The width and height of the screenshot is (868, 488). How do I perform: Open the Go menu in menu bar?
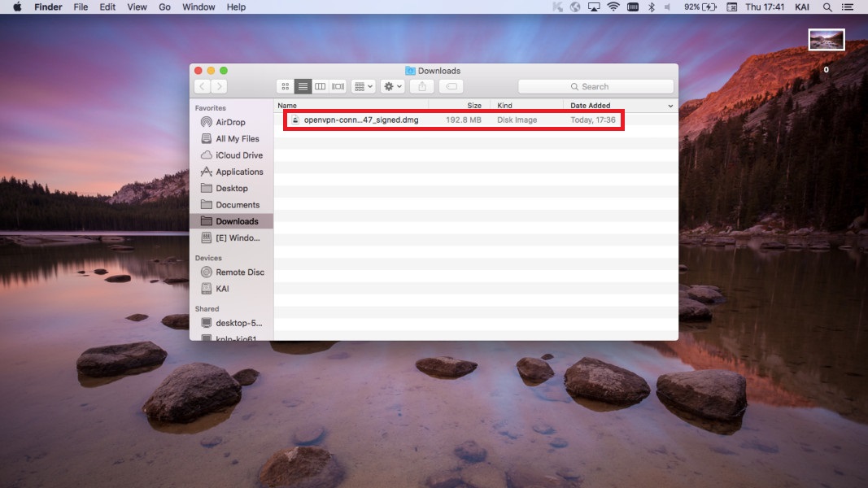pos(165,7)
